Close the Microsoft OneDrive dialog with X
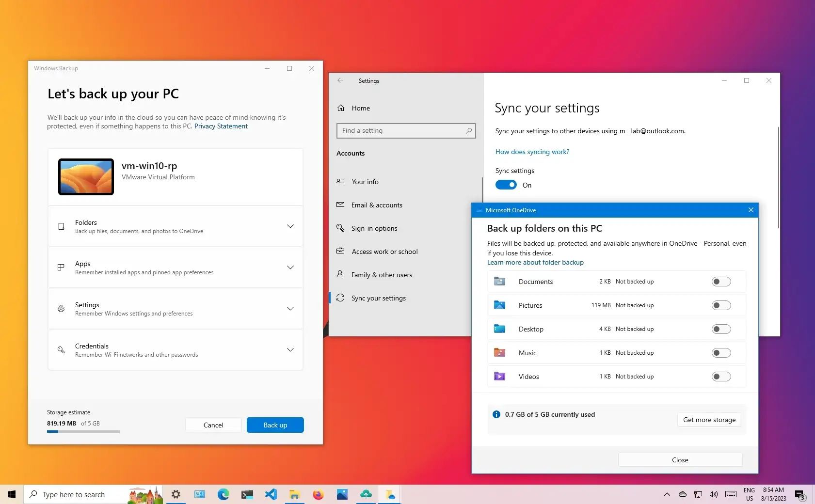Viewport: 815px width, 504px height. pyautogui.click(x=751, y=210)
